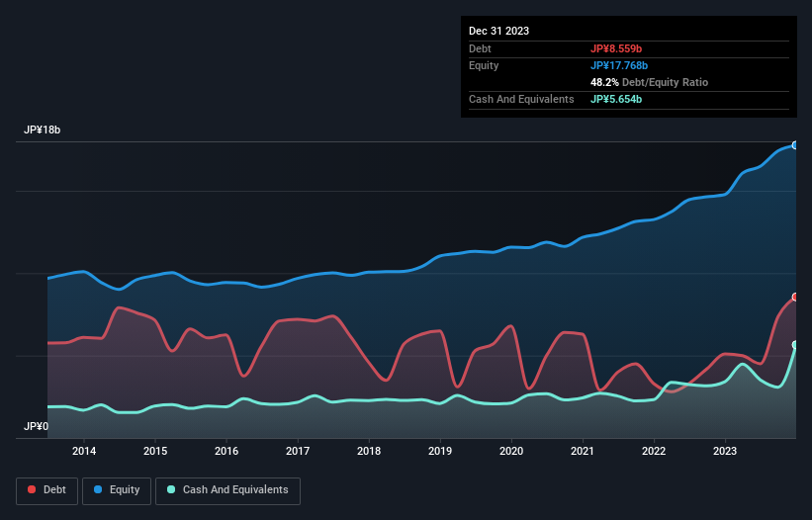Click the 48.2% Debt/Equity Ratio text

tap(649, 82)
